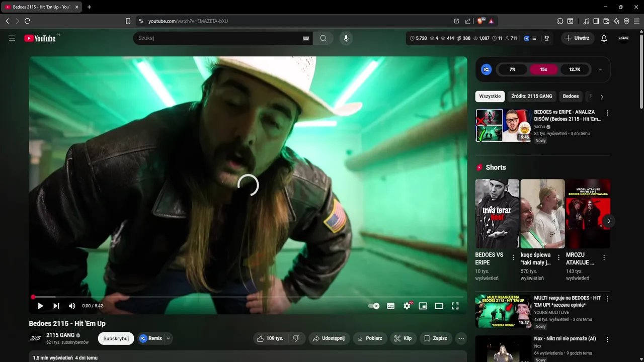Open Brave playlist music note icon
Screen dimensions: 644x362
[x=586, y=21]
